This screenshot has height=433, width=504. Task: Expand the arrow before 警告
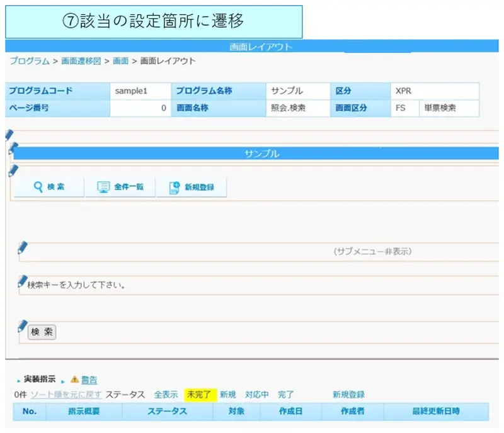(x=63, y=381)
